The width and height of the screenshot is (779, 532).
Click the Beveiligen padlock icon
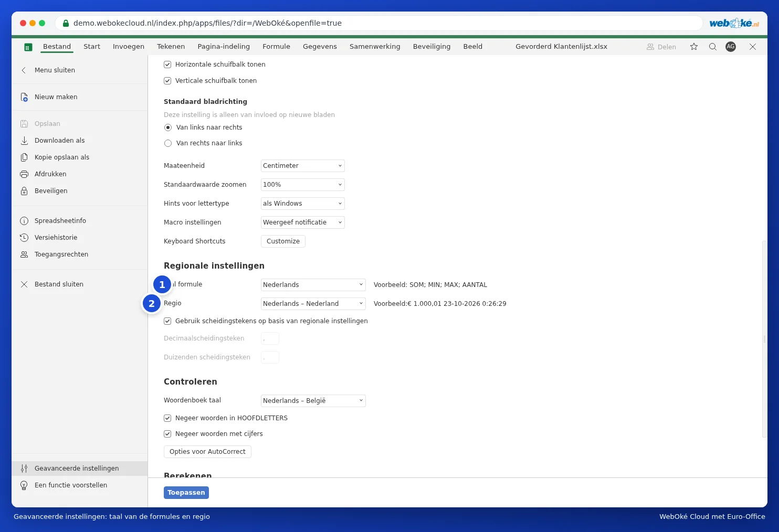(24, 191)
